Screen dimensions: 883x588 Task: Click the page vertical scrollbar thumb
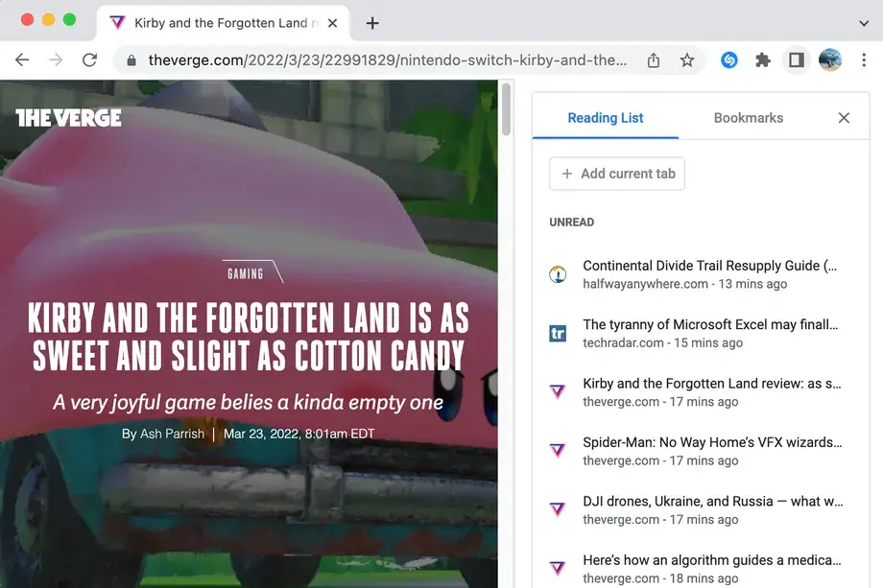point(506,110)
